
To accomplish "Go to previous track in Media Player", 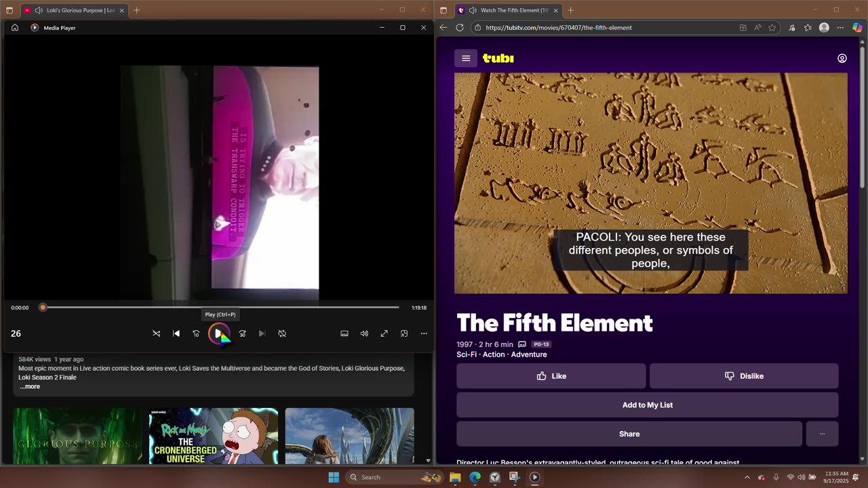I will (176, 333).
